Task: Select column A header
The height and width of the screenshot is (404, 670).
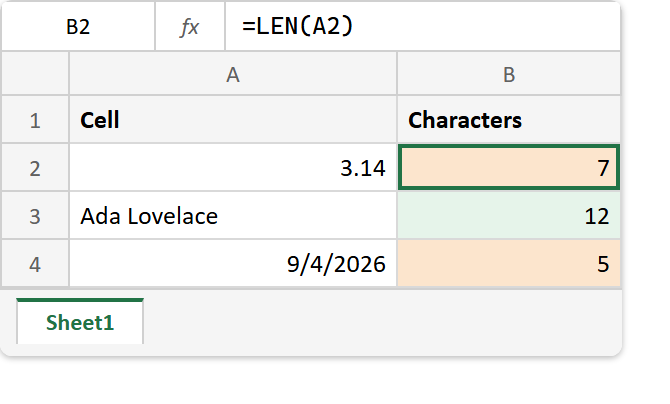Action: point(233,74)
